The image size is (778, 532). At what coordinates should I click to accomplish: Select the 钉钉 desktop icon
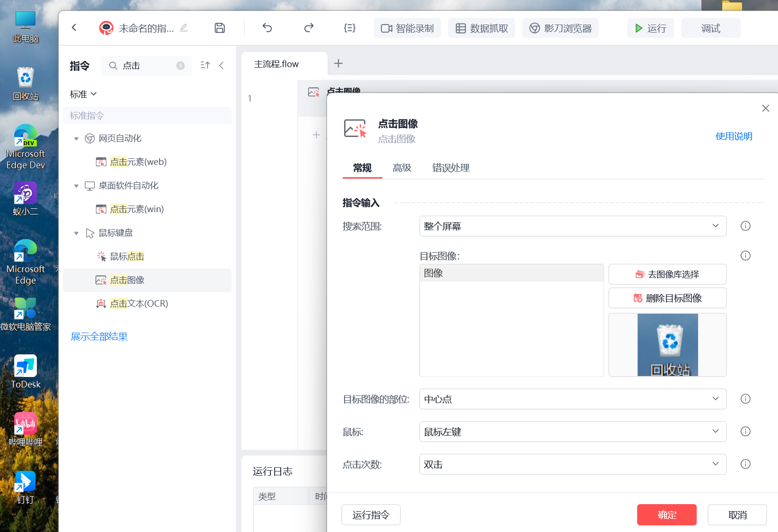coord(26,487)
